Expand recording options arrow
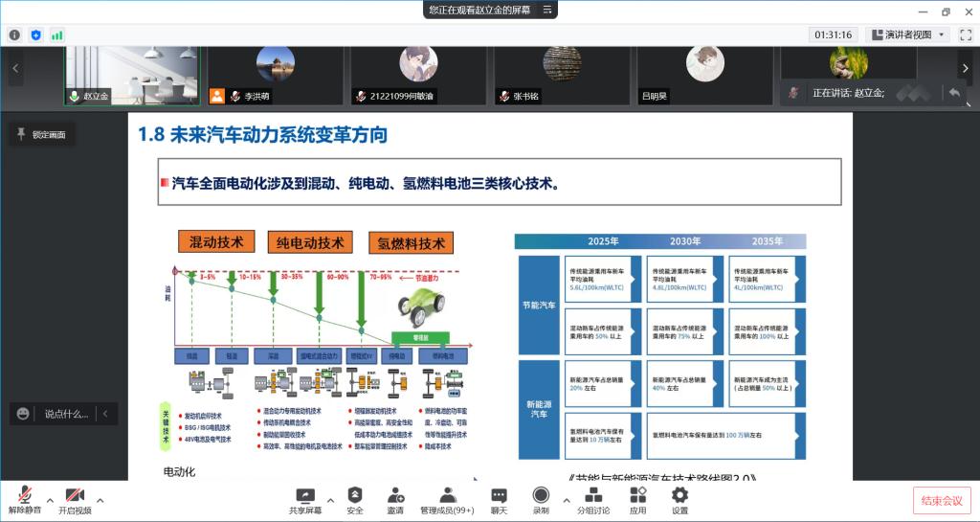The image size is (980, 522). coord(567,500)
